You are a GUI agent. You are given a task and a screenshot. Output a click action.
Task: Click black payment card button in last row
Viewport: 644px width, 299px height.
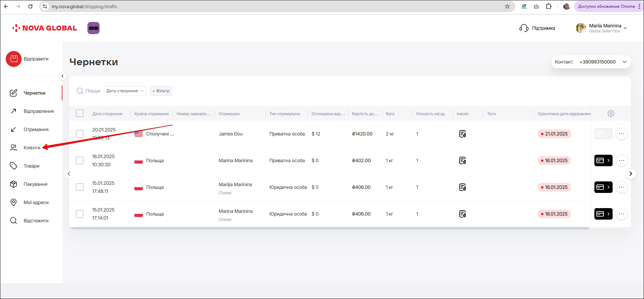[603, 214]
